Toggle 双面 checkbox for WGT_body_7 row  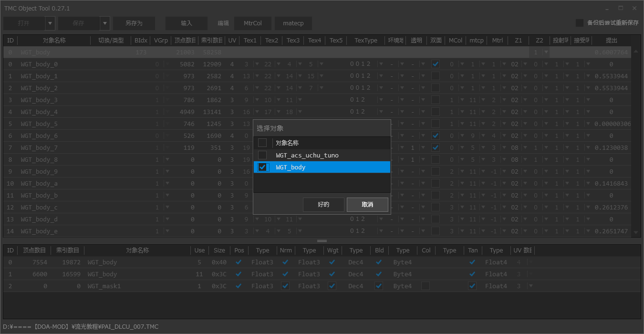435,147
